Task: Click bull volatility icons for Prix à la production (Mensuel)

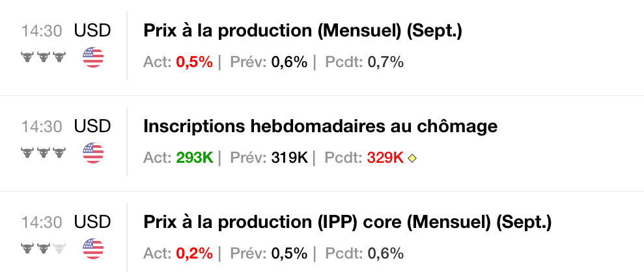Action: click(x=44, y=58)
